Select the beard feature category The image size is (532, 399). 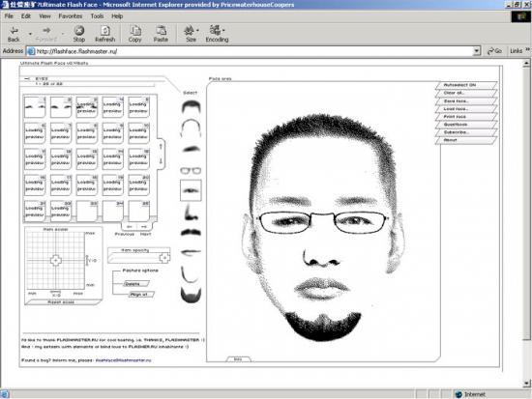tap(191, 295)
